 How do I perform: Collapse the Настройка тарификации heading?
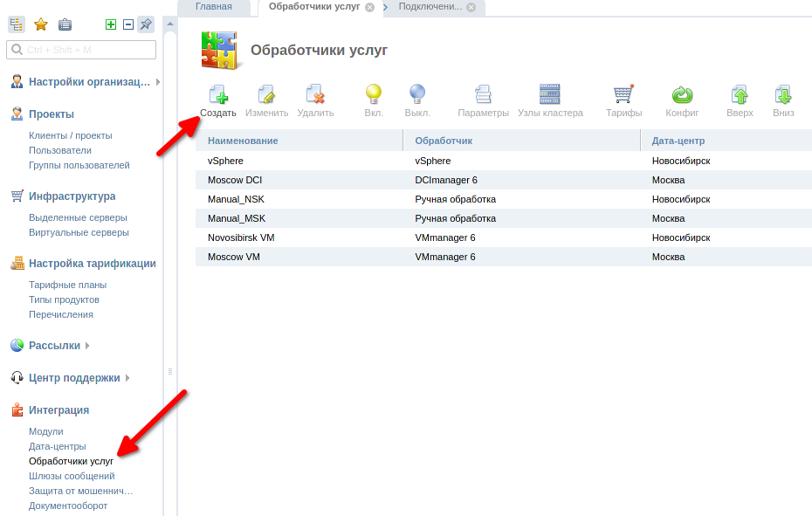point(93,263)
